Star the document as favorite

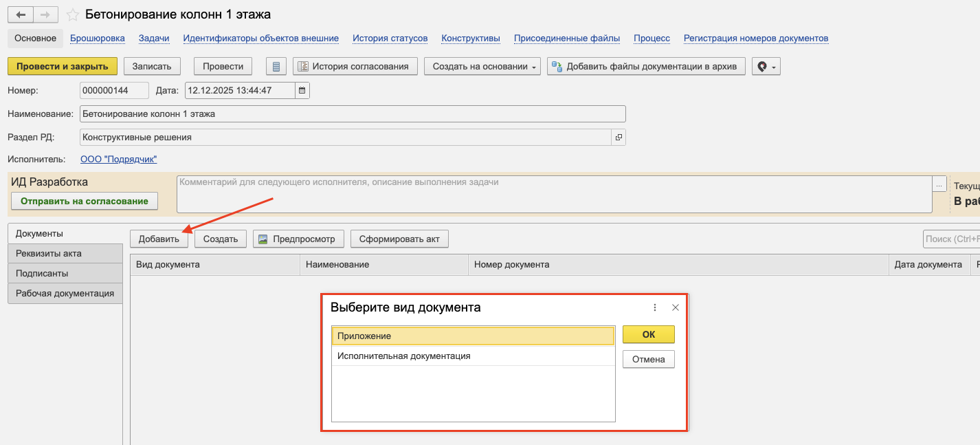pos(72,14)
